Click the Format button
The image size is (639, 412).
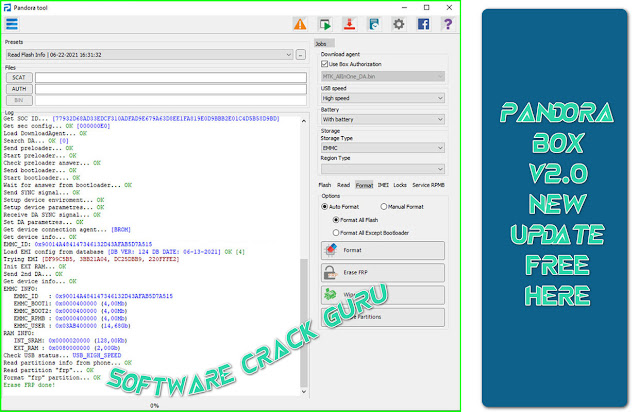coord(383,250)
